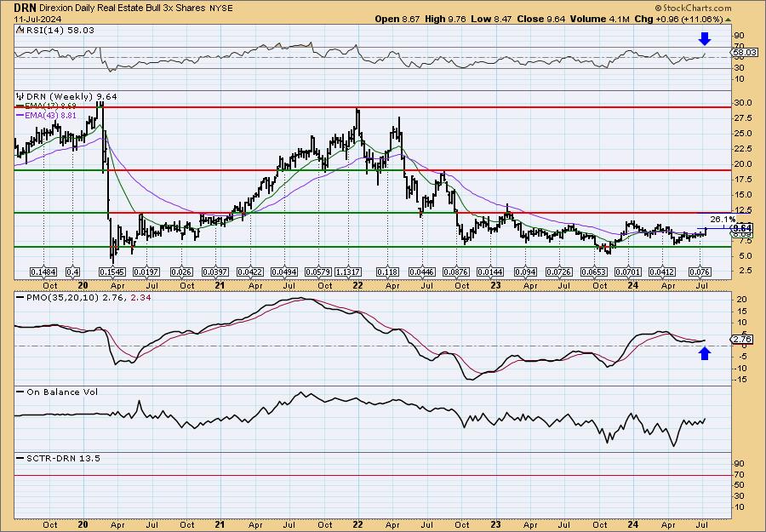Click the 2.76 value tag on PMO axis

point(742,339)
